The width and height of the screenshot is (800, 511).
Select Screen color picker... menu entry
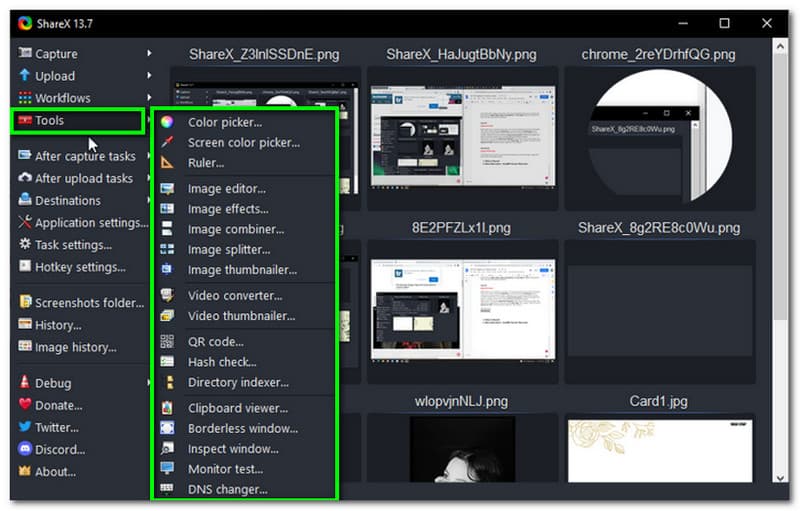(x=244, y=142)
